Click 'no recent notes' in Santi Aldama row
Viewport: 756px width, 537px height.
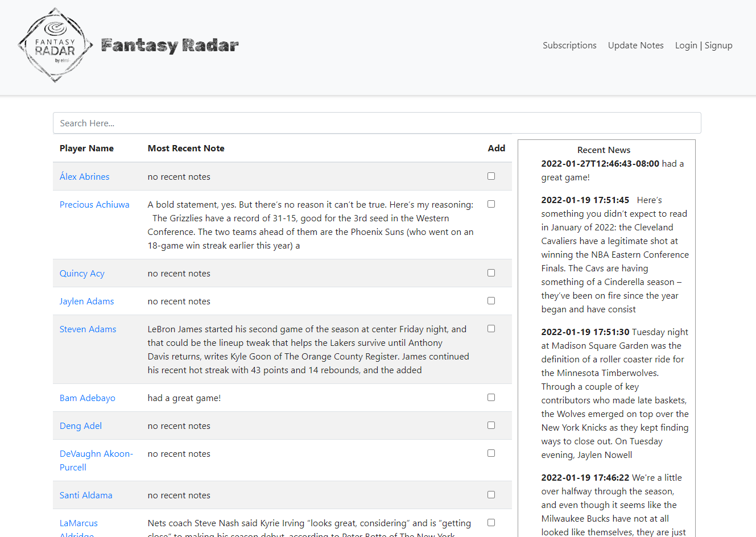click(179, 495)
